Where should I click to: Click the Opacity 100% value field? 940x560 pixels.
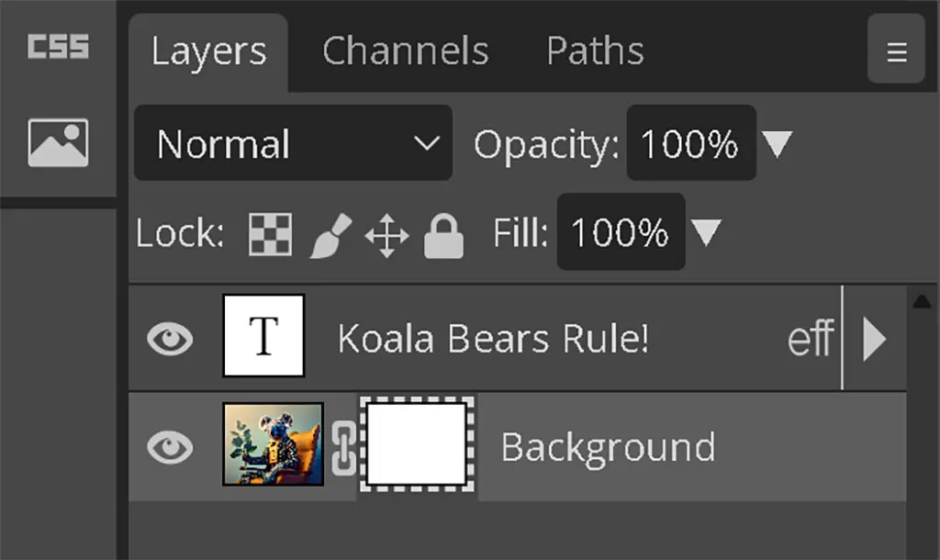pos(691,143)
